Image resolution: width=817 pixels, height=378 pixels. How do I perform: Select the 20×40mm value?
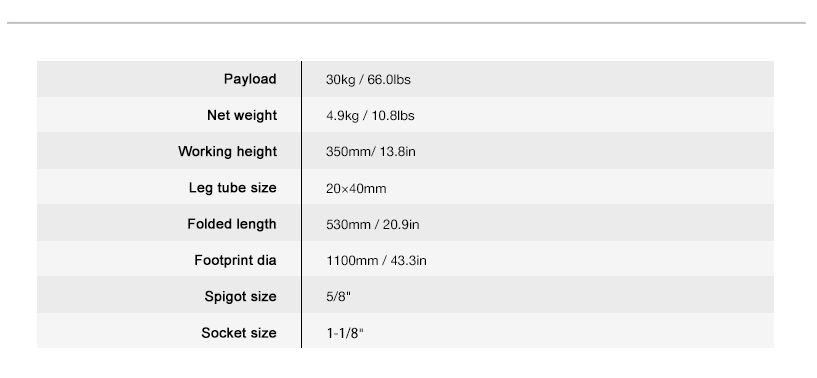coord(356,188)
